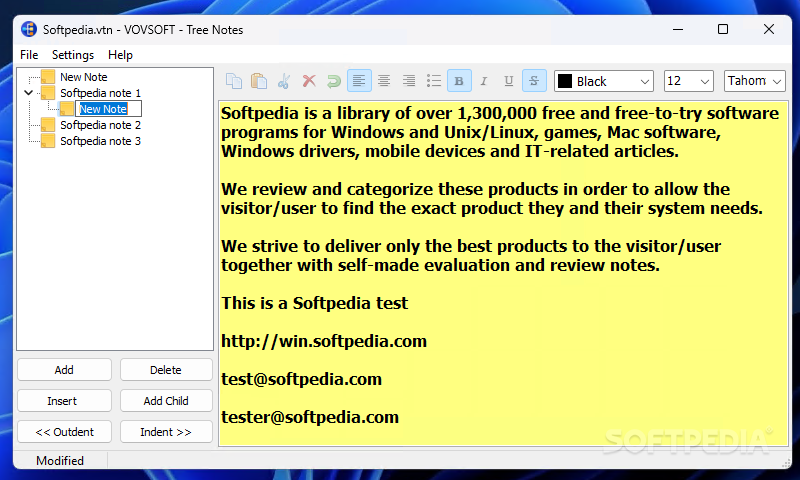Collapse the Softpedia note 1 tree node
800x480 pixels.
point(29,93)
